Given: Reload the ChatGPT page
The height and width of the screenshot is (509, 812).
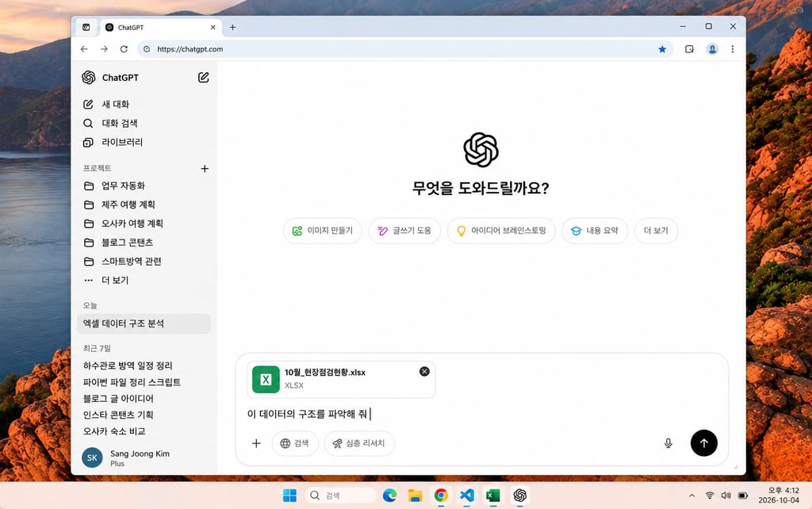Looking at the screenshot, I should click(x=124, y=49).
